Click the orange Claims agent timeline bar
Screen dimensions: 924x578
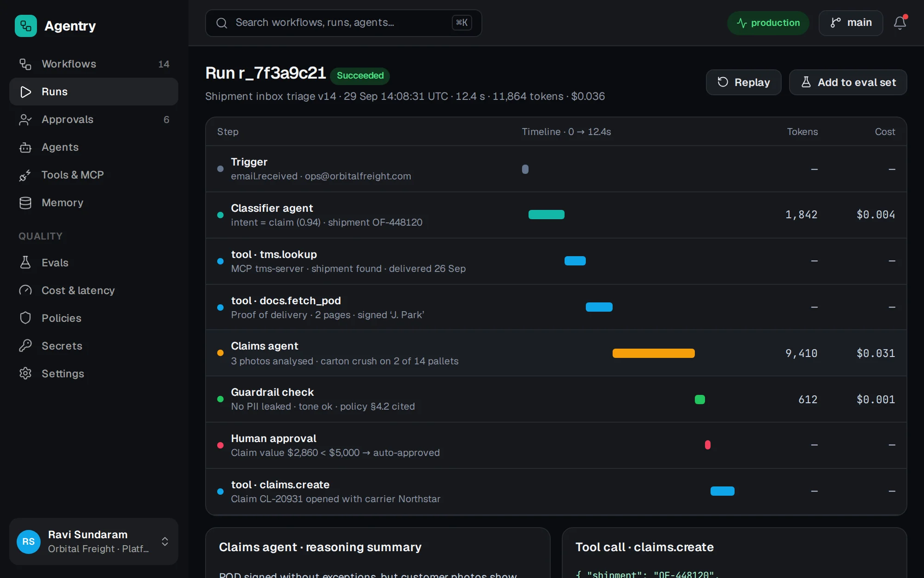coord(654,353)
